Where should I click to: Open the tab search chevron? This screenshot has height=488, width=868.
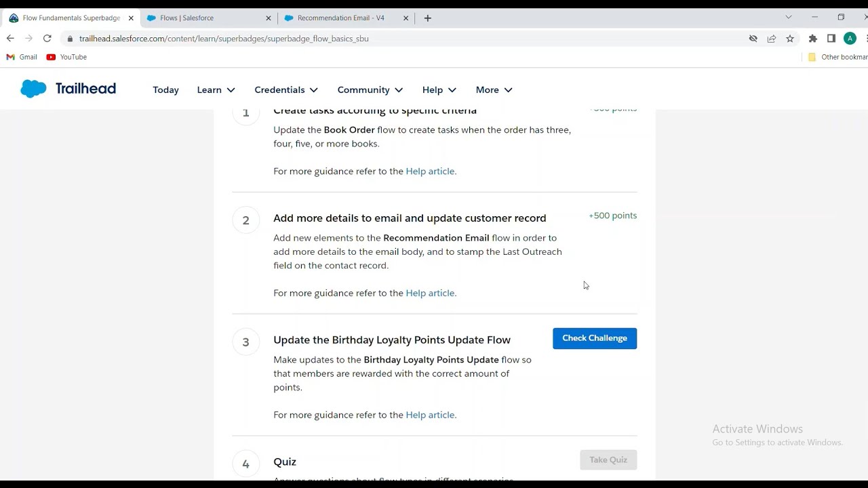click(x=788, y=17)
